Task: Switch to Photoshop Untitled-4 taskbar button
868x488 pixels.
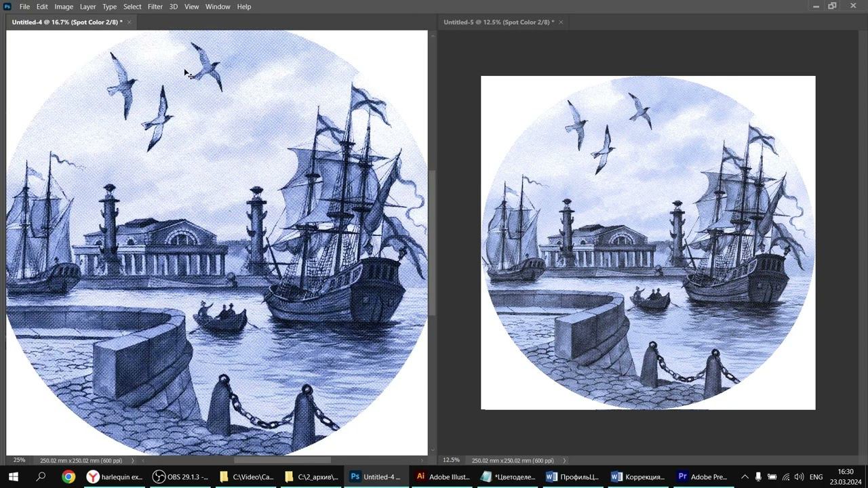Action: pyautogui.click(x=376, y=476)
